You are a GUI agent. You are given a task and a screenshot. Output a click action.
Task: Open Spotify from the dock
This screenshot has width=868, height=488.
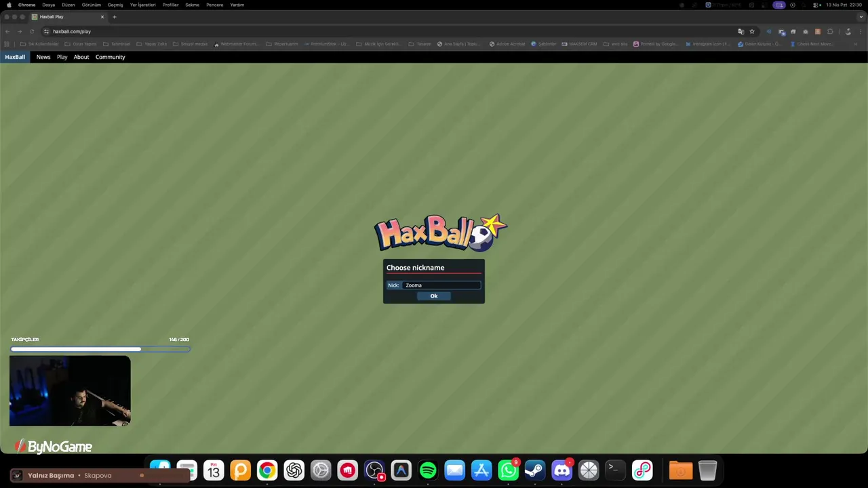pos(428,470)
